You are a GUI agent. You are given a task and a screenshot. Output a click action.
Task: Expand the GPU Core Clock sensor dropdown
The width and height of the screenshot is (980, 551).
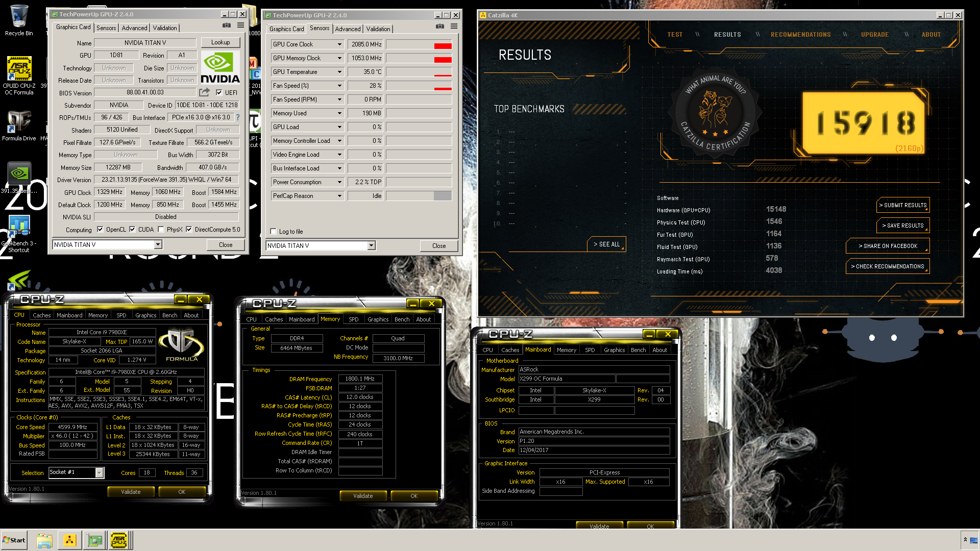(x=339, y=44)
